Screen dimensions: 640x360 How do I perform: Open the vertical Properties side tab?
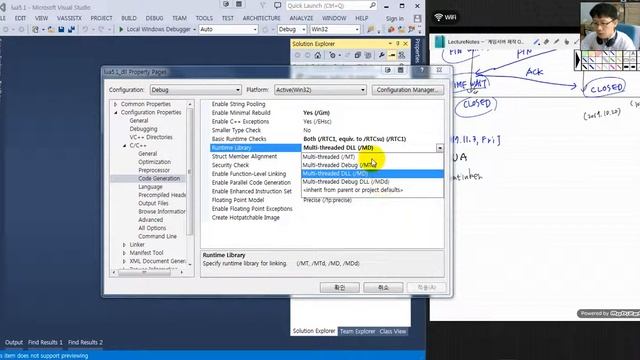point(417,51)
